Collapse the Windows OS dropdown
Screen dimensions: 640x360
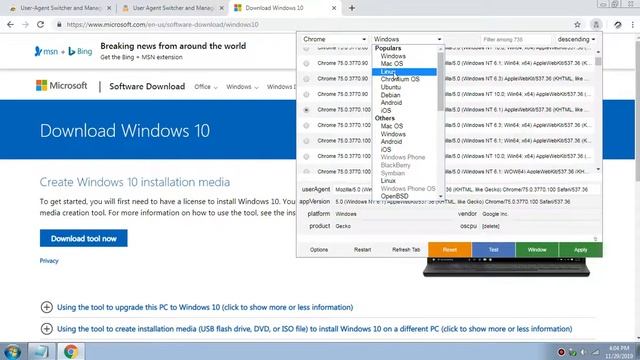[407, 39]
